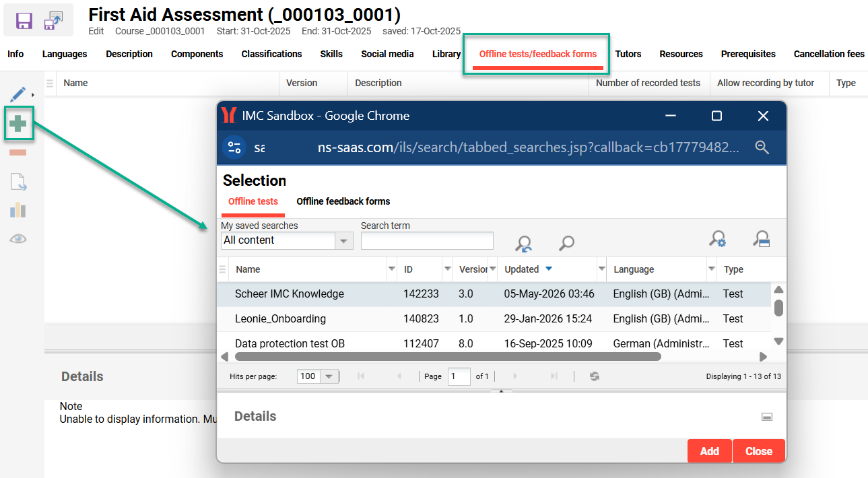Select the Scheer IMC Knowledge row
This screenshot has width=868, height=478.
click(494, 294)
